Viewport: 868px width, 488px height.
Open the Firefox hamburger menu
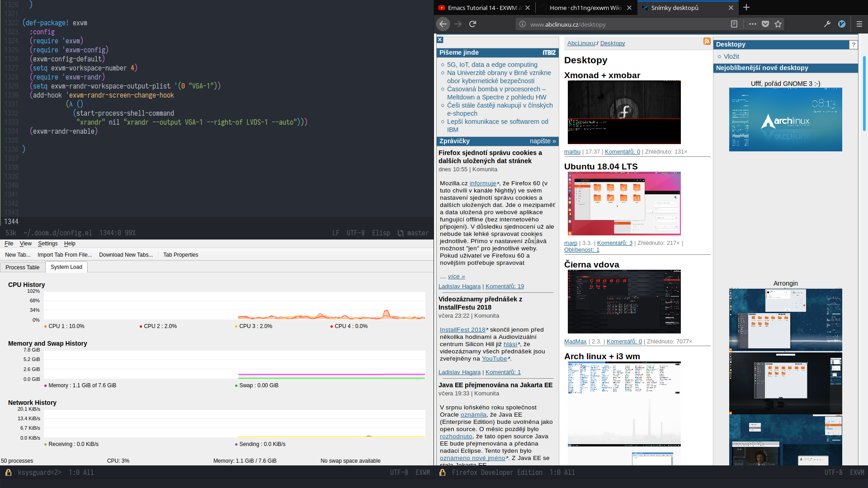point(859,24)
